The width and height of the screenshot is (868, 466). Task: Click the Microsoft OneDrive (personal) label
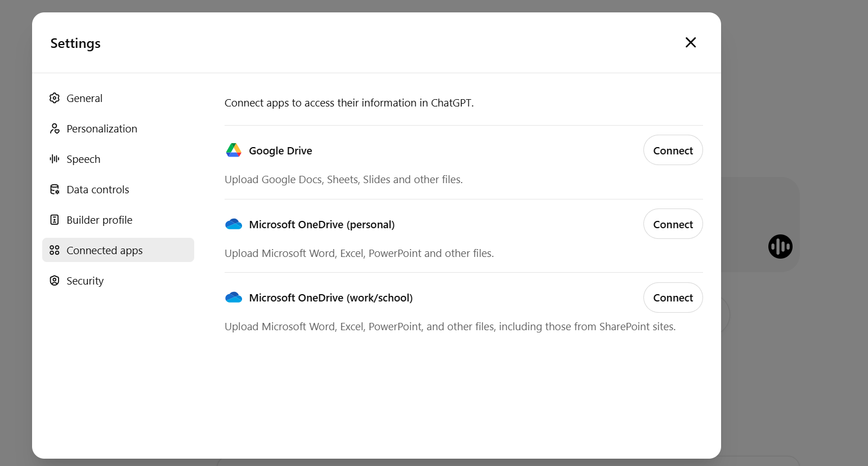click(321, 224)
